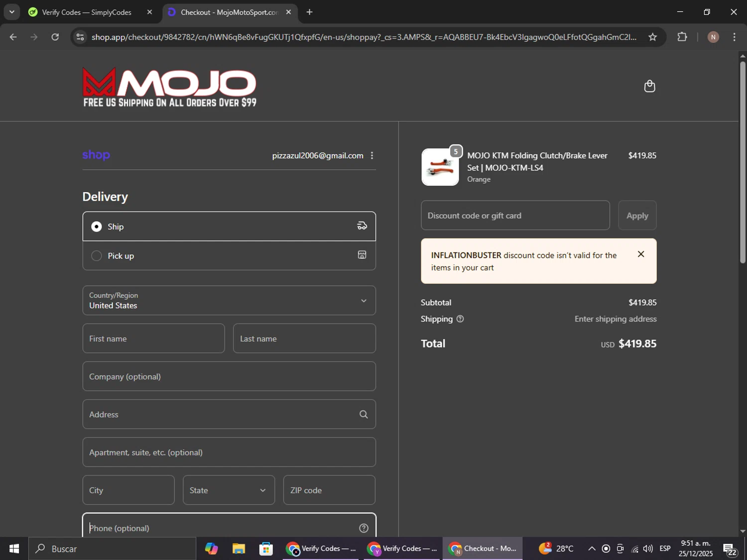
Task: Open the shipping info question mark icon
Action: [x=460, y=319]
